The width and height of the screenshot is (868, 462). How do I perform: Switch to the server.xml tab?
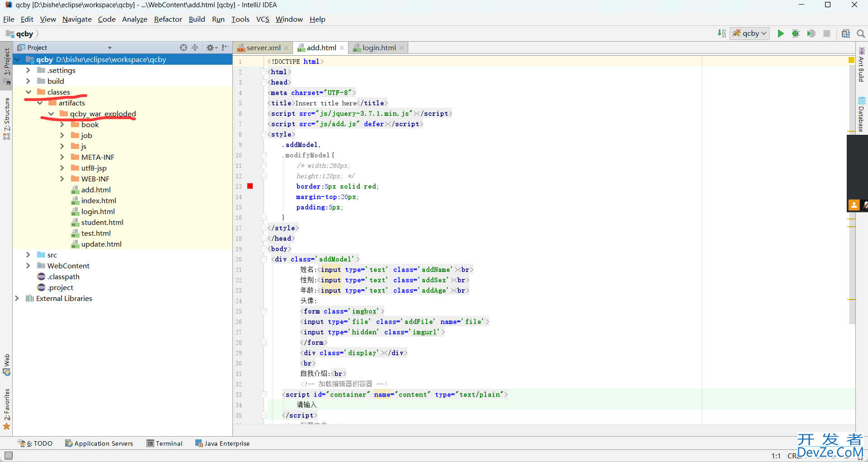coord(263,48)
